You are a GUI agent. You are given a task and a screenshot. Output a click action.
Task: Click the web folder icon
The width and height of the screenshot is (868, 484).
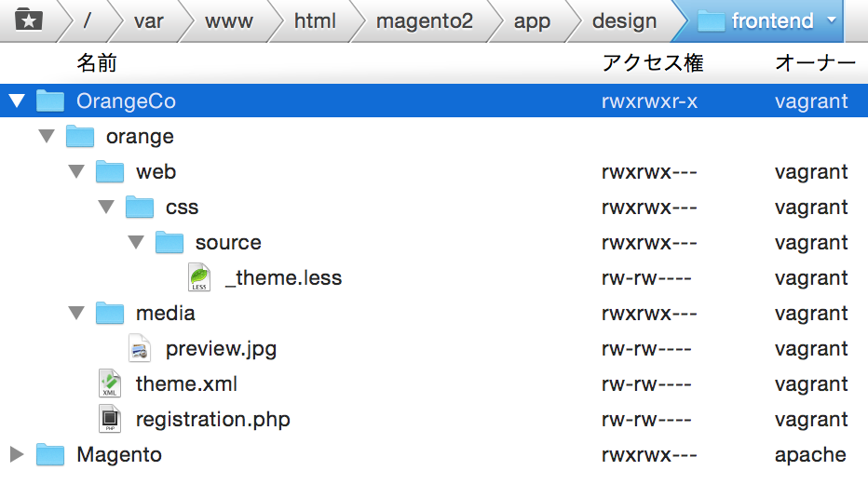pyautogui.click(x=110, y=171)
